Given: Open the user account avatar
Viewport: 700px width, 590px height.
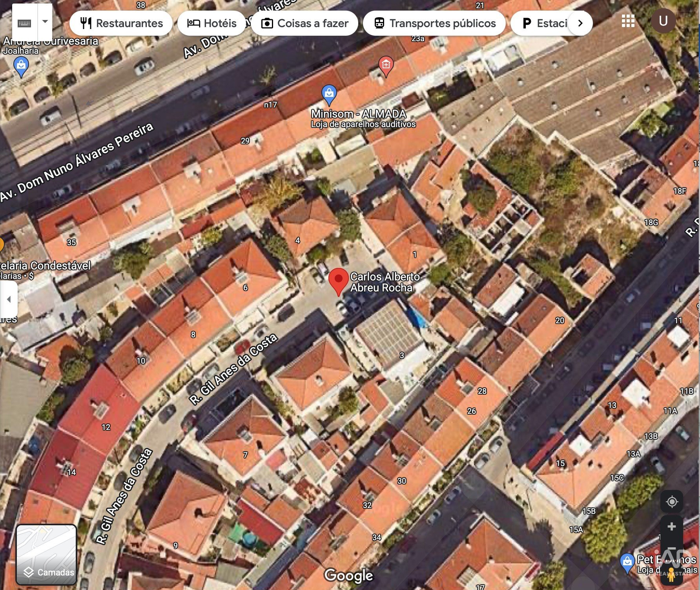Looking at the screenshot, I should (x=663, y=21).
